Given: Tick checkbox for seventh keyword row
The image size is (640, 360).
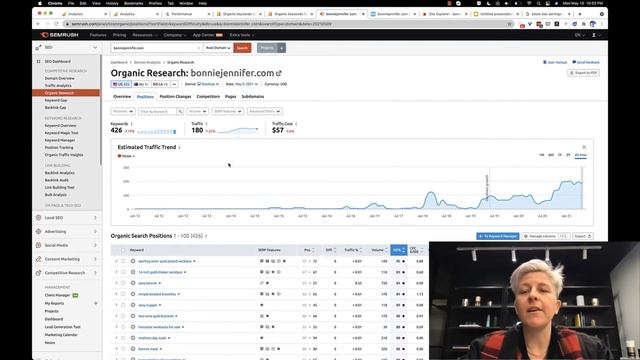Looking at the screenshot, I should (123, 327).
